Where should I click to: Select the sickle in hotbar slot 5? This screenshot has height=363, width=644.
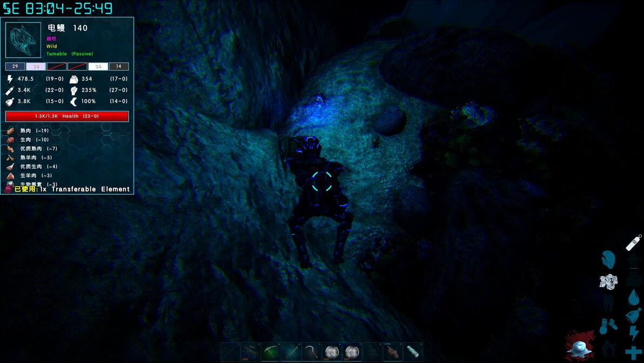(311, 352)
